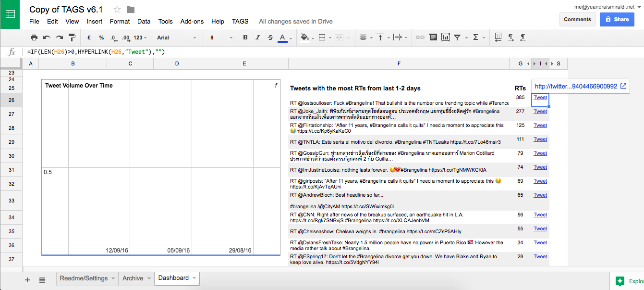Select column F header

[x=399, y=63]
